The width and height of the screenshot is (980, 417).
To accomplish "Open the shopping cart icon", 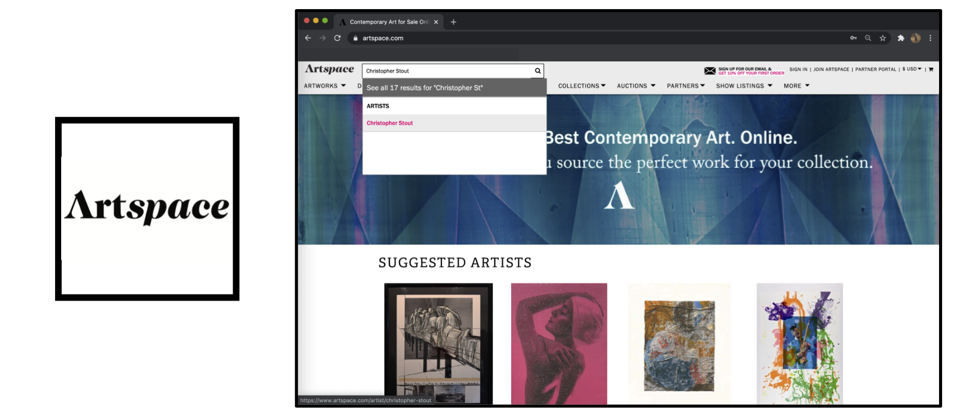I will [x=931, y=69].
